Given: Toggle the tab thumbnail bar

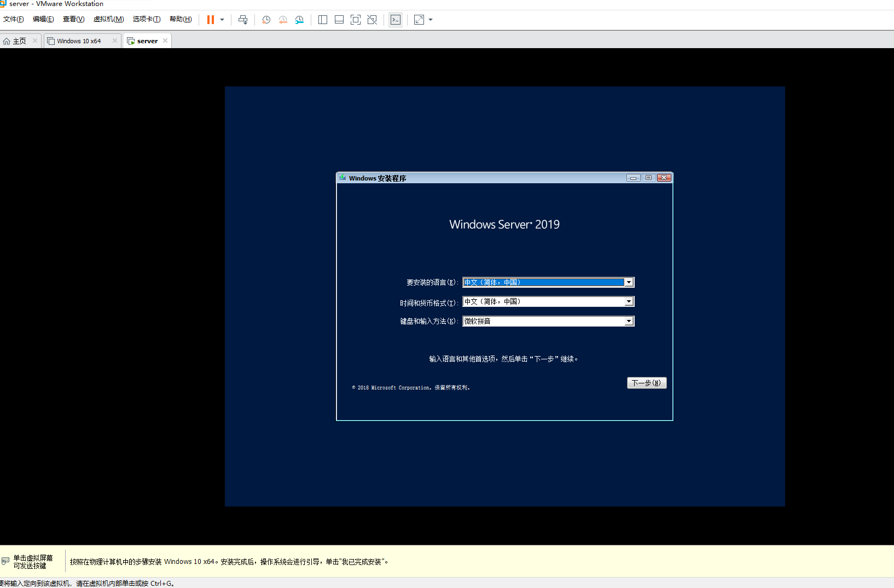Looking at the screenshot, I should (x=339, y=20).
